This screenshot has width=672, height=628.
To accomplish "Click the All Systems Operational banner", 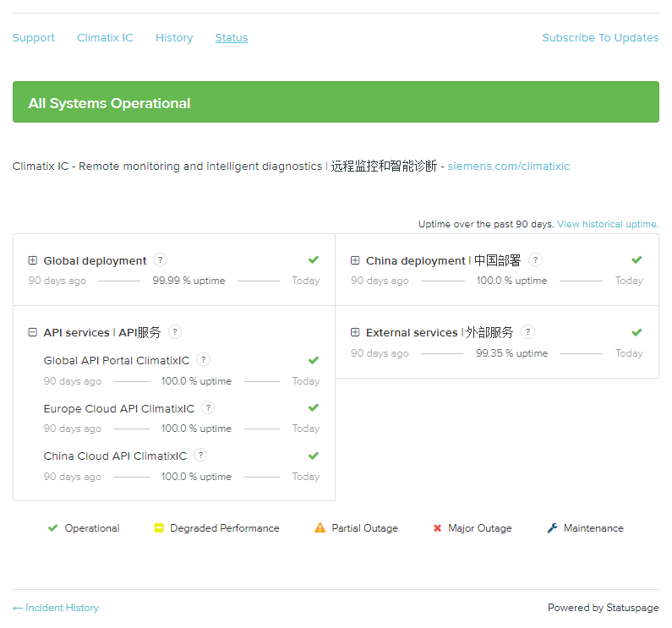I will click(x=336, y=102).
